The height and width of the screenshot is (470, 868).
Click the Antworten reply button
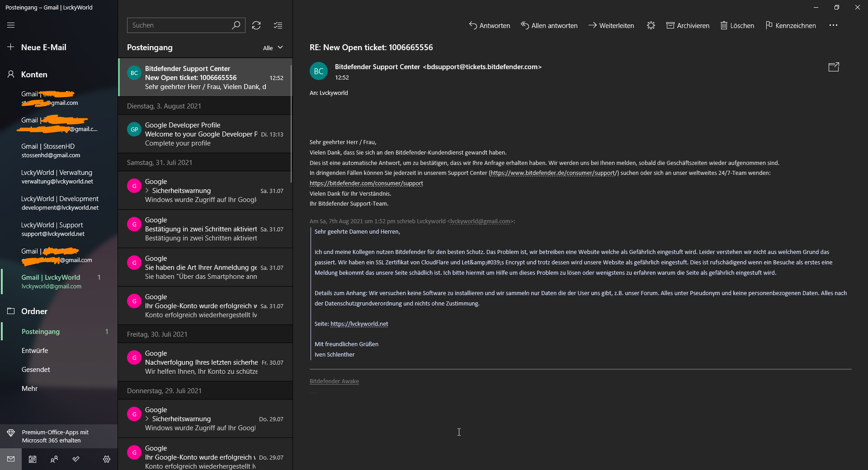490,25
